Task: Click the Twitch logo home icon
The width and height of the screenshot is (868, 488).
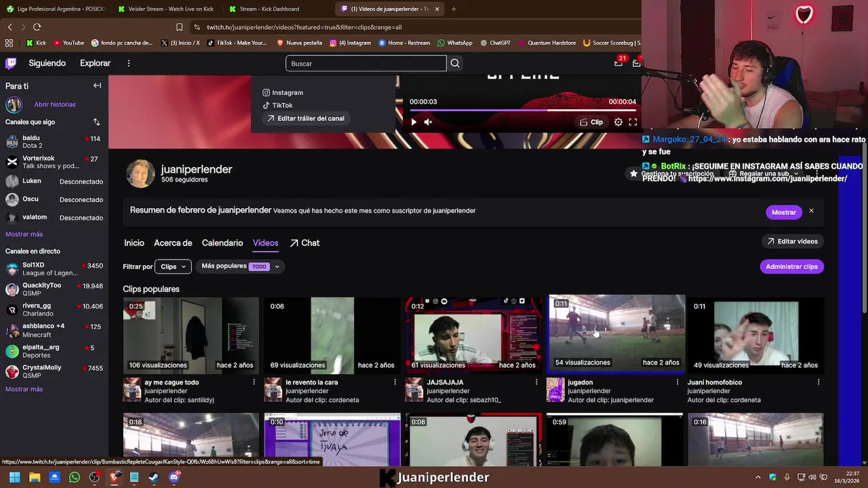Action: 11,63
